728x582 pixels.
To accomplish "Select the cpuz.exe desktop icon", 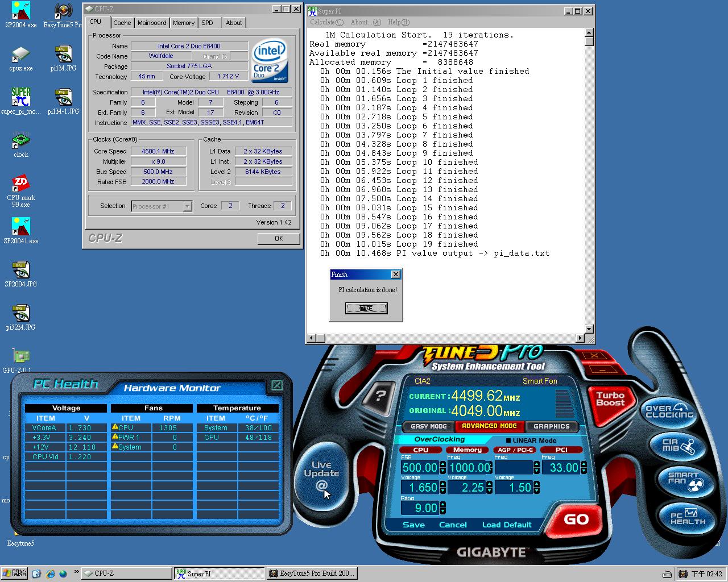I will 20,59.
